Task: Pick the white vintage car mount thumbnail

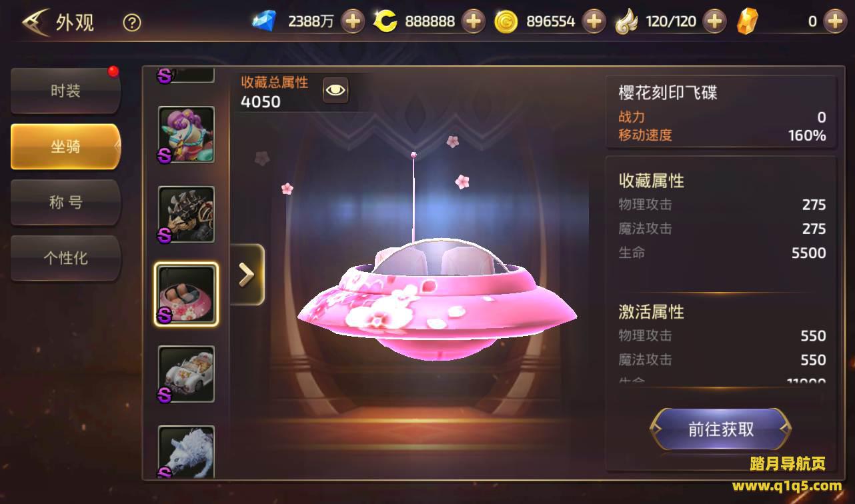Action: tap(186, 374)
